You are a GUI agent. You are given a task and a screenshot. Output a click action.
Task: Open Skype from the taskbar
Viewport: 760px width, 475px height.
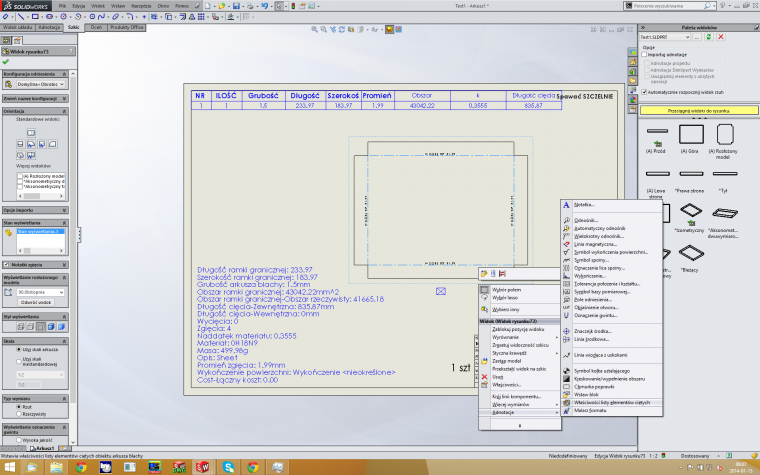click(228, 467)
